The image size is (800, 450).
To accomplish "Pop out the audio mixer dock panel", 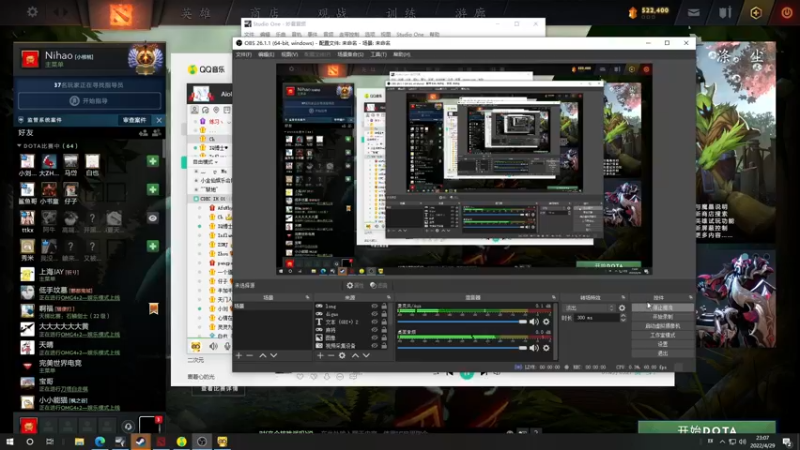I will pyautogui.click(x=554, y=297).
